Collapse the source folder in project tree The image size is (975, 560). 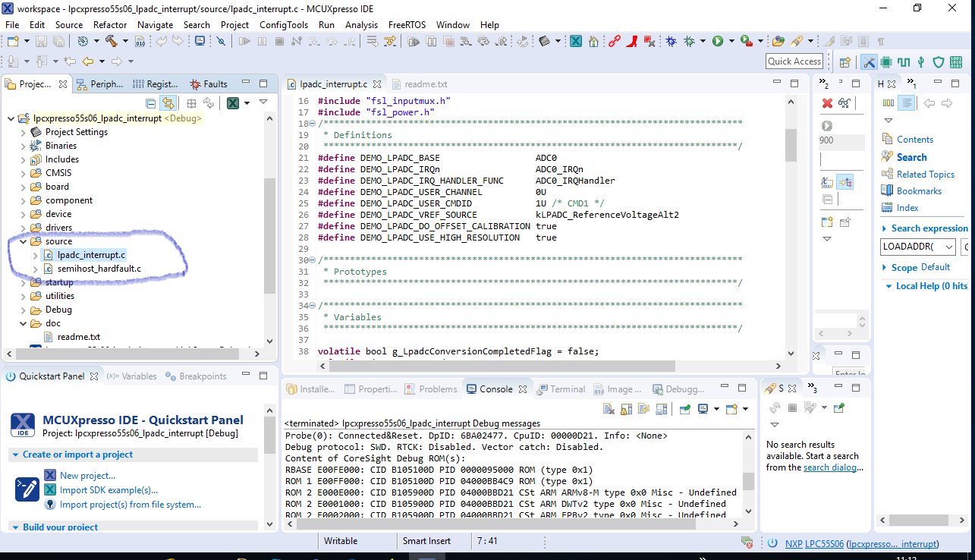tap(23, 241)
